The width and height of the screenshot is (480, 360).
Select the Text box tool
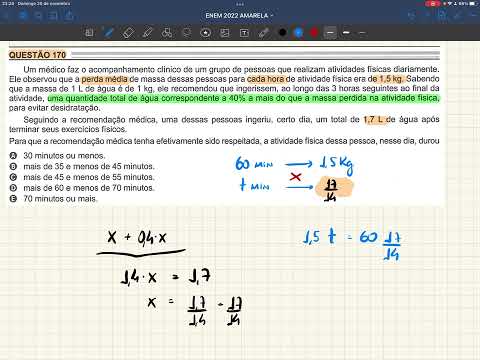point(244,33)
